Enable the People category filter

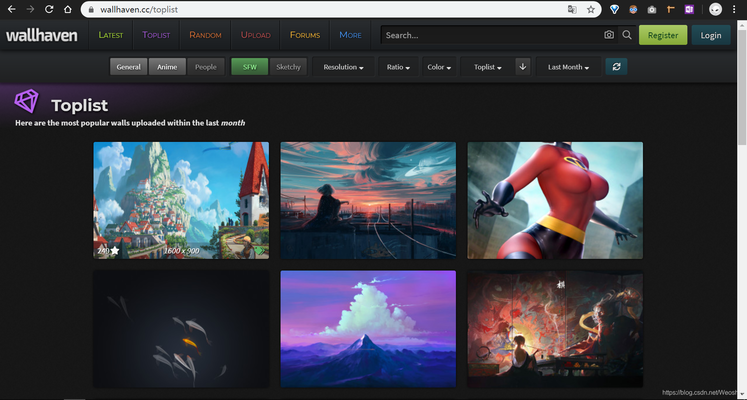click(205, 67)
